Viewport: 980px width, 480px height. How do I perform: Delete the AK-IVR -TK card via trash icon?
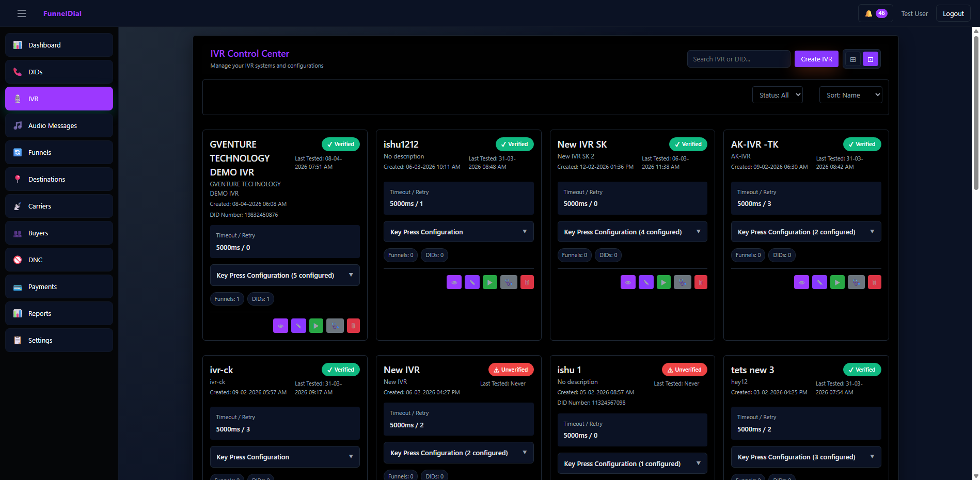click(x=874, y=282)
